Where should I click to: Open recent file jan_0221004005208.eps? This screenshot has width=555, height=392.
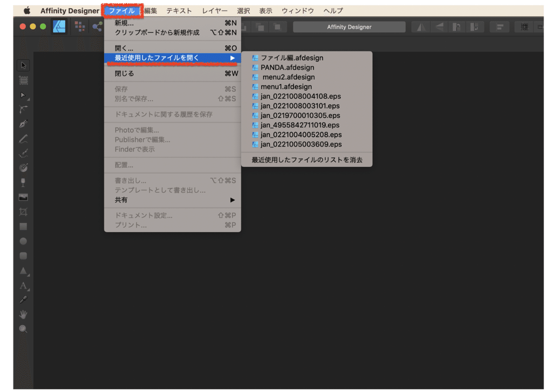pyautogui.click(x=307, y=135)
